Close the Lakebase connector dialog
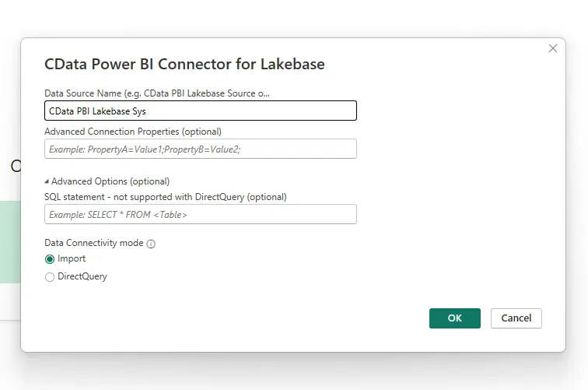This screenshot has height=390, width=588. click(x=553, y=48)
